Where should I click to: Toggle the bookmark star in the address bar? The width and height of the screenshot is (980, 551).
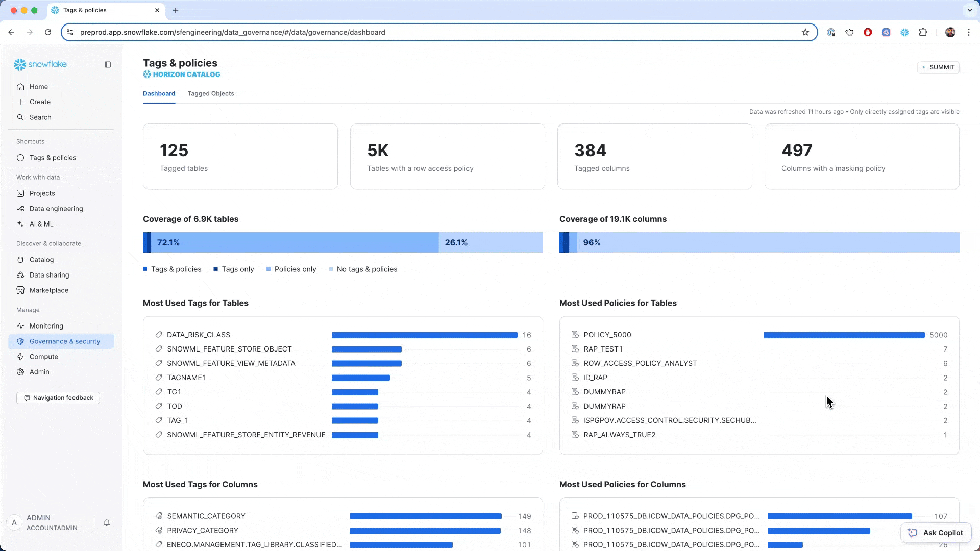tap(805, 32)
